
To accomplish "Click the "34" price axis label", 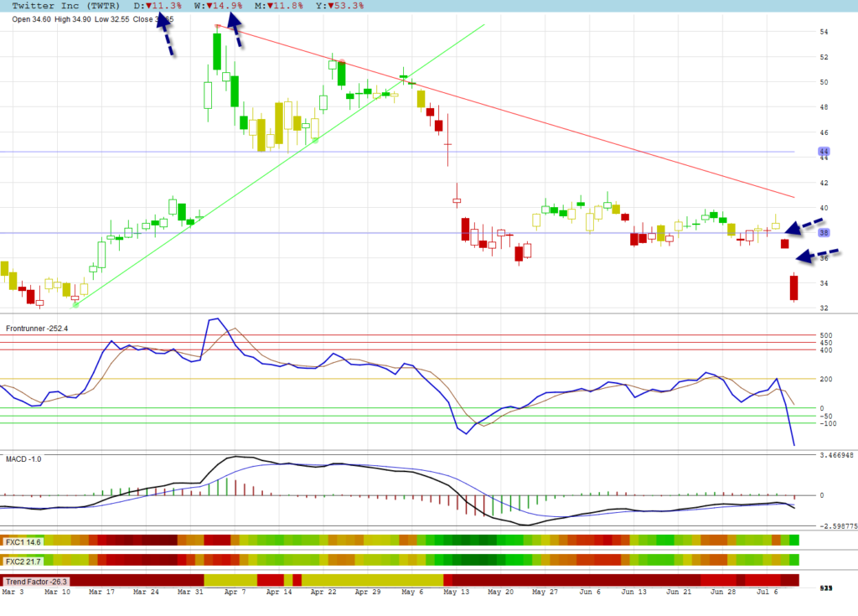I will click(x=824, y=283).
